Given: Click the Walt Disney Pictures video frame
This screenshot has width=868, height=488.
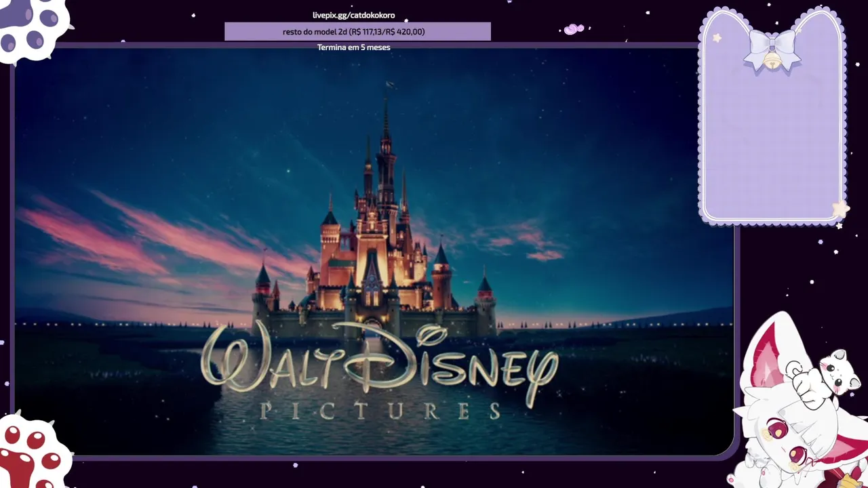Looking at the screenshot, I should pyautogui.click(x=374, y=251).
